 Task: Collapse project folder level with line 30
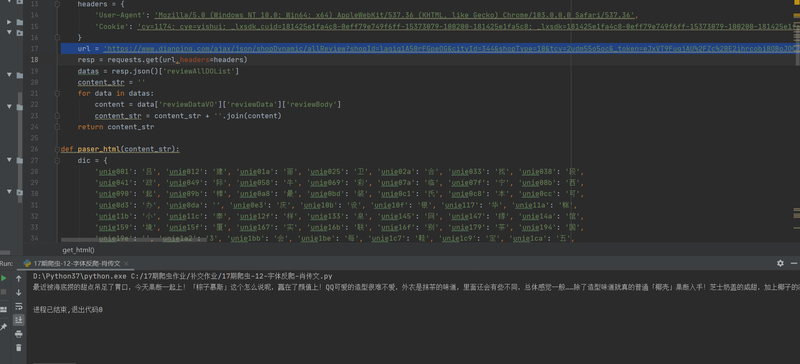[x=9, y=192]
